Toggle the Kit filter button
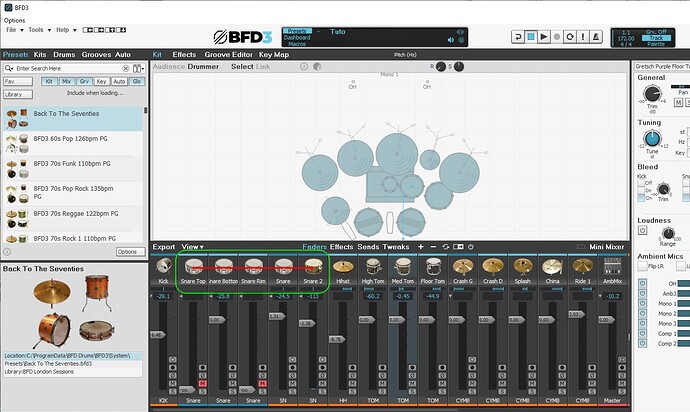The width and height of the screenshot is (690, 412). click(x=49, y=81)
